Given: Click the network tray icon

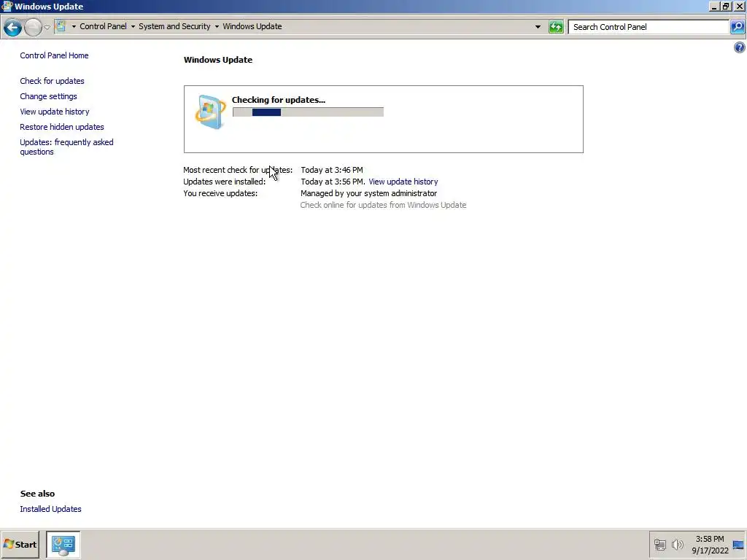Looking at the screenshot, I should click(659, 544).
